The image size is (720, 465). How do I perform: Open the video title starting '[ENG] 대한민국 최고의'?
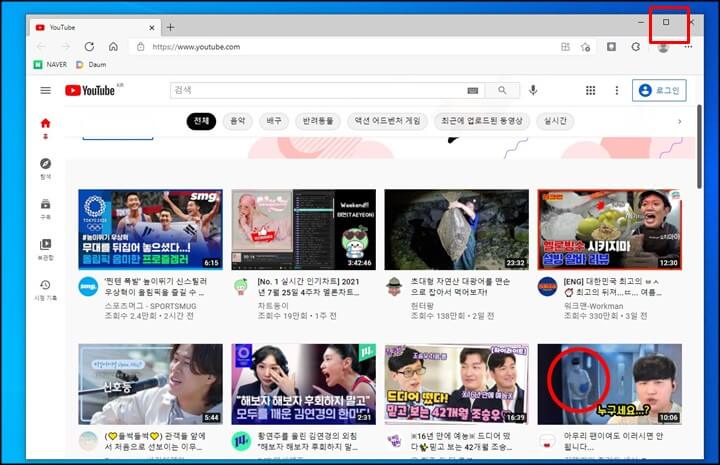tap(613, 286)
